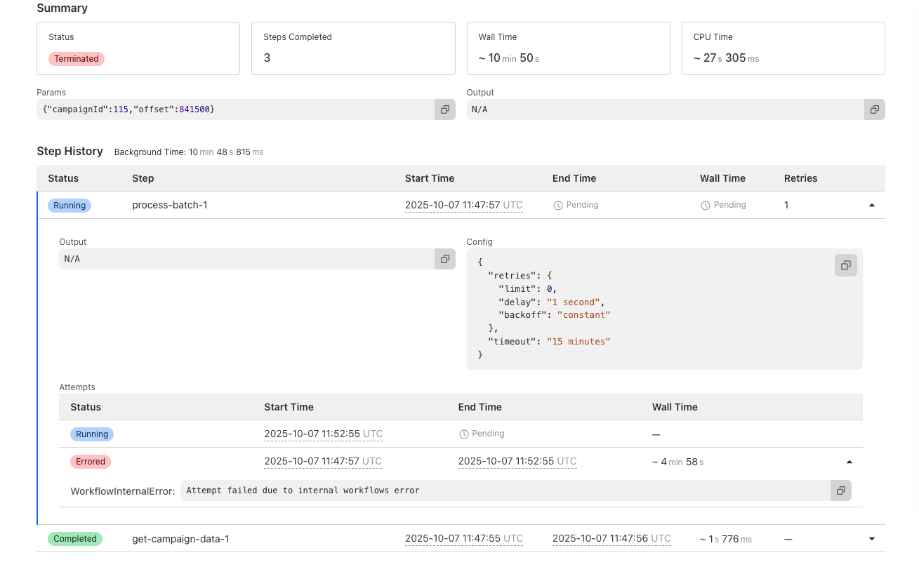Select the process-batch-1 step name

(x=170, y=206)
